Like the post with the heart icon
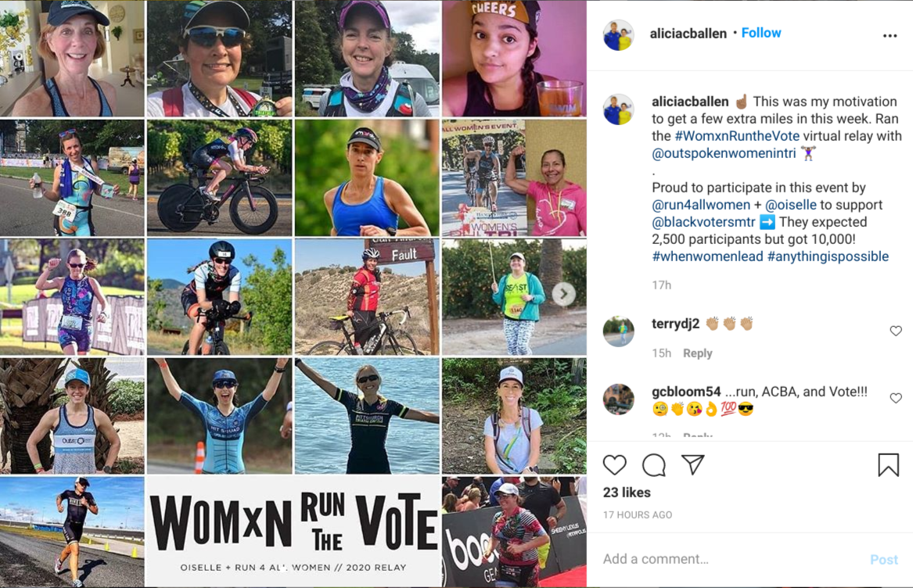Viewport: 913px width, 588px height. pos(614,465)
